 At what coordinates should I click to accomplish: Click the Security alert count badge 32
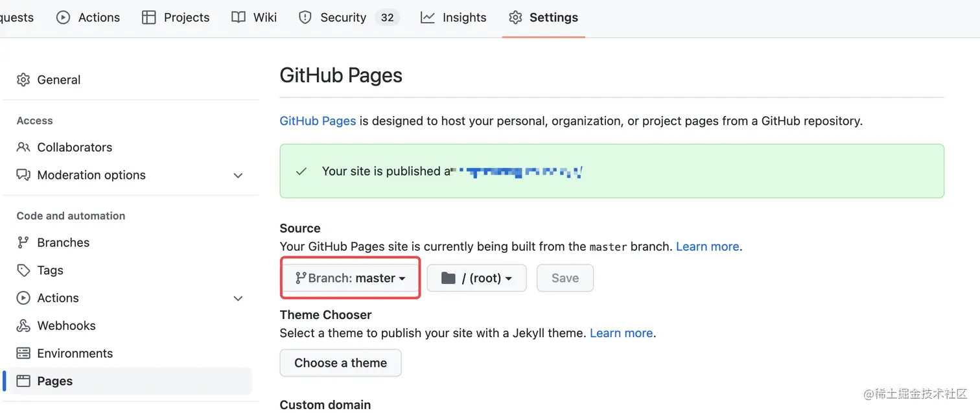coord(388,18)
